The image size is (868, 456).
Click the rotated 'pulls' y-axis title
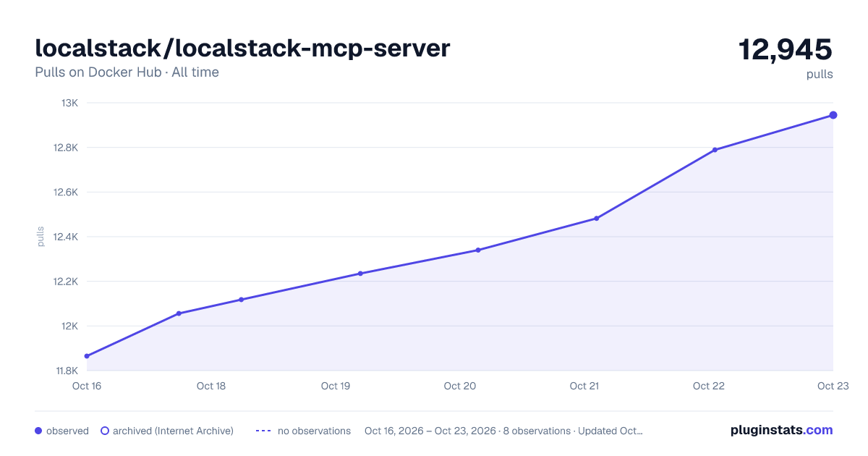point(41,237)
